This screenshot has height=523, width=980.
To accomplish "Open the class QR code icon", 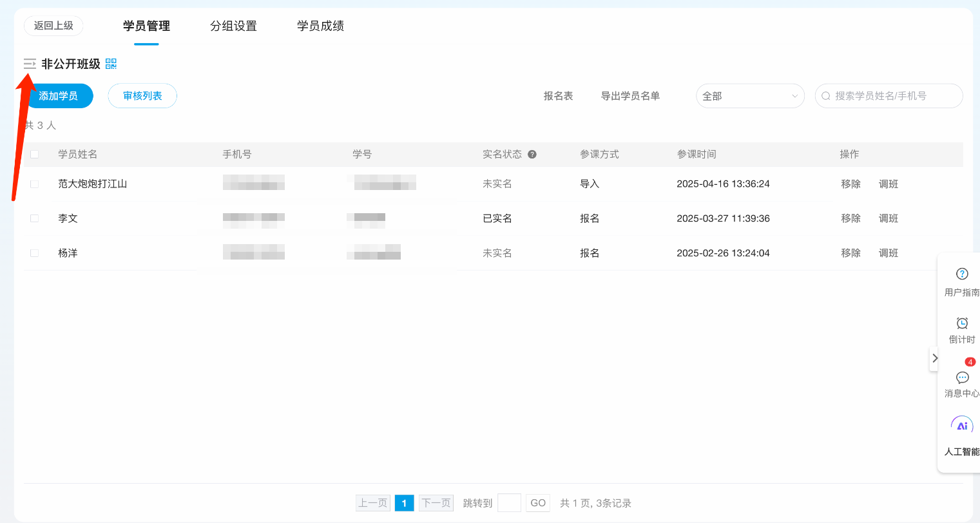I will [x=111, y=64].
